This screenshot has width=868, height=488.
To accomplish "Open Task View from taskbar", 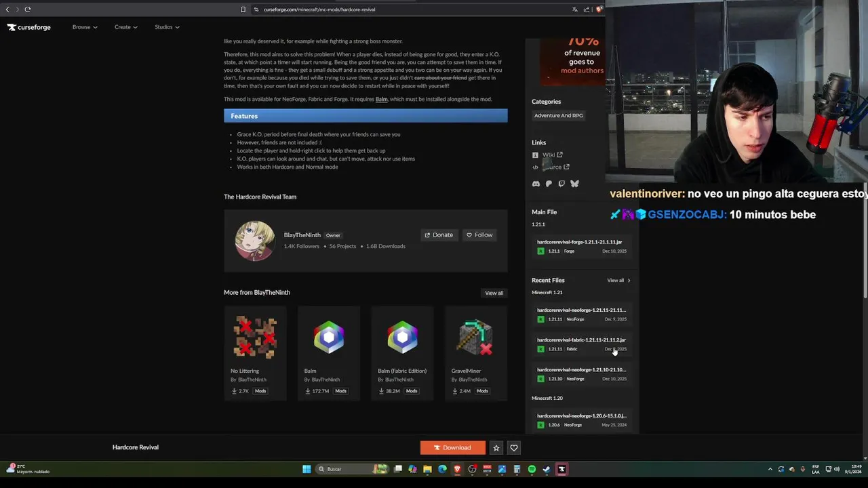I will point(398,469).
